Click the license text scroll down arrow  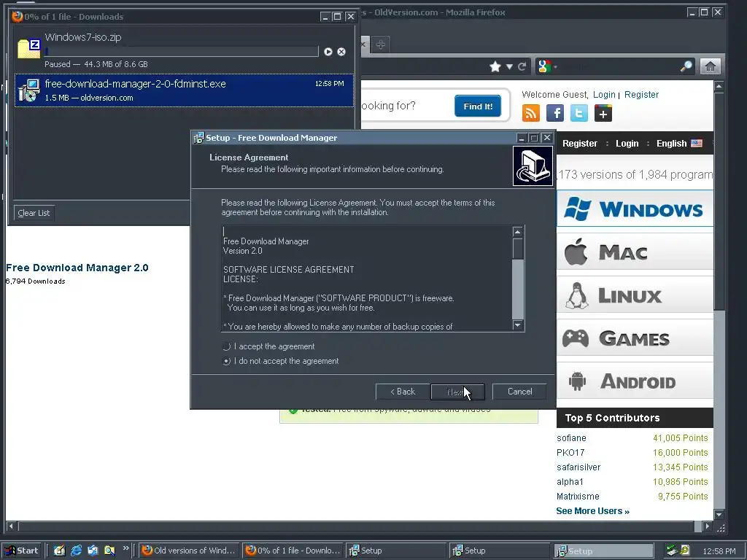coord(518,324)
